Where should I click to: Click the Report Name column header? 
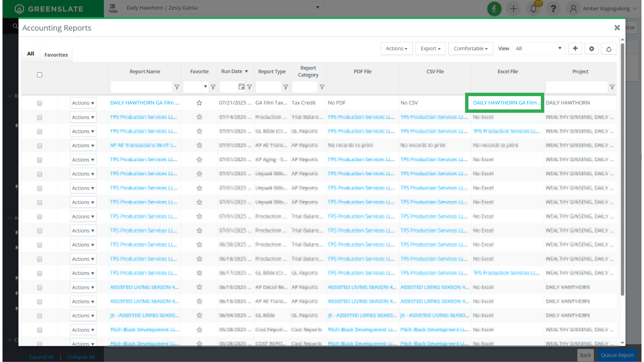coord(145,71)
